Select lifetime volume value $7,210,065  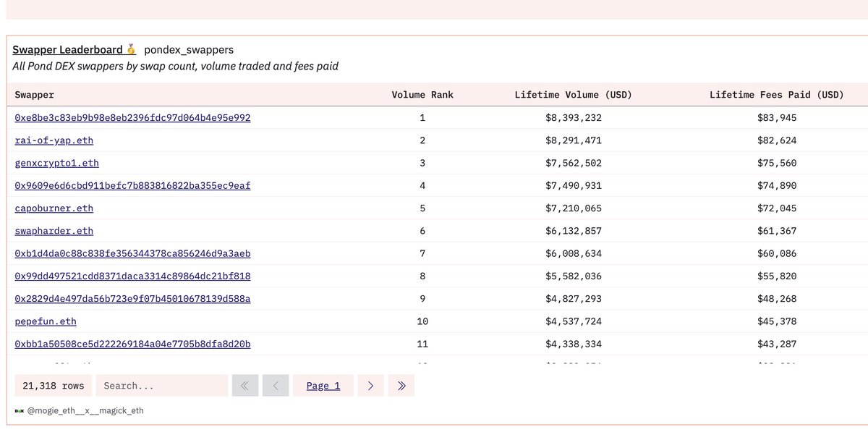(x=574, y=208)
